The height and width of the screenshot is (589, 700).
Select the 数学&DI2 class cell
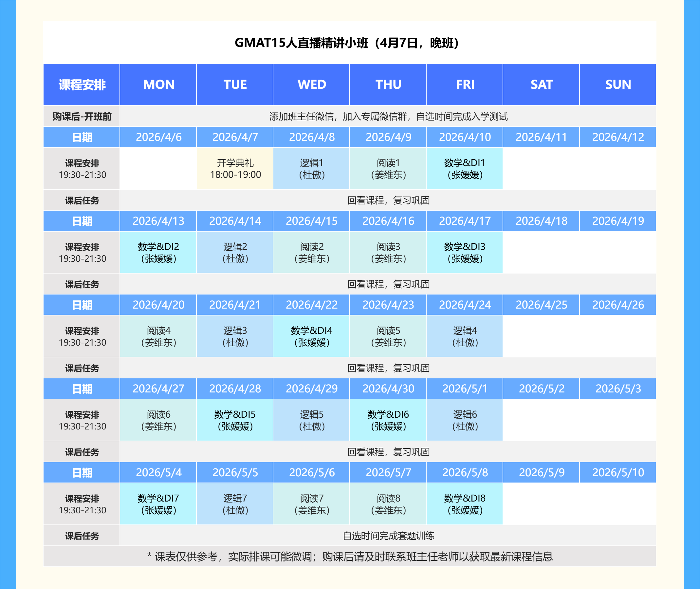click(x=158, y=253)
